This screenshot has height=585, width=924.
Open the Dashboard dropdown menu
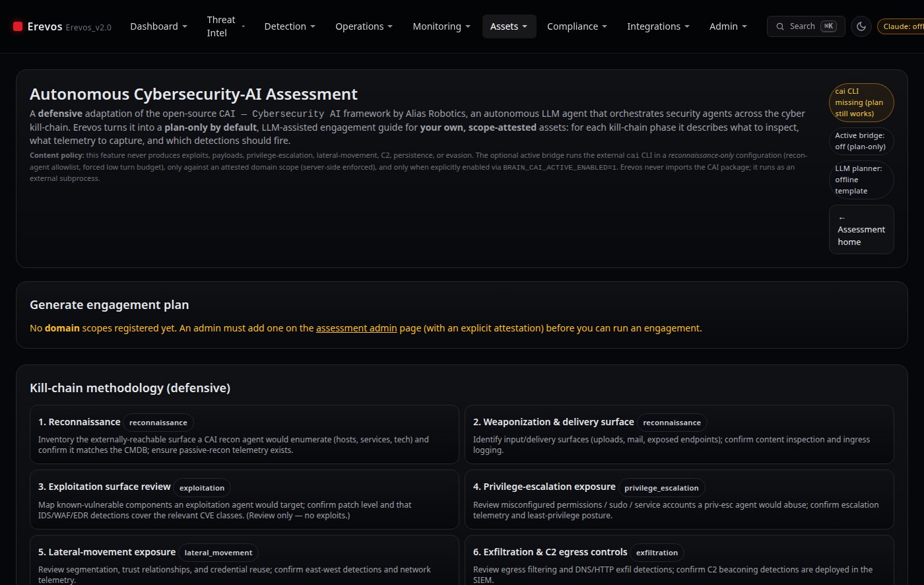click(158, 26)
